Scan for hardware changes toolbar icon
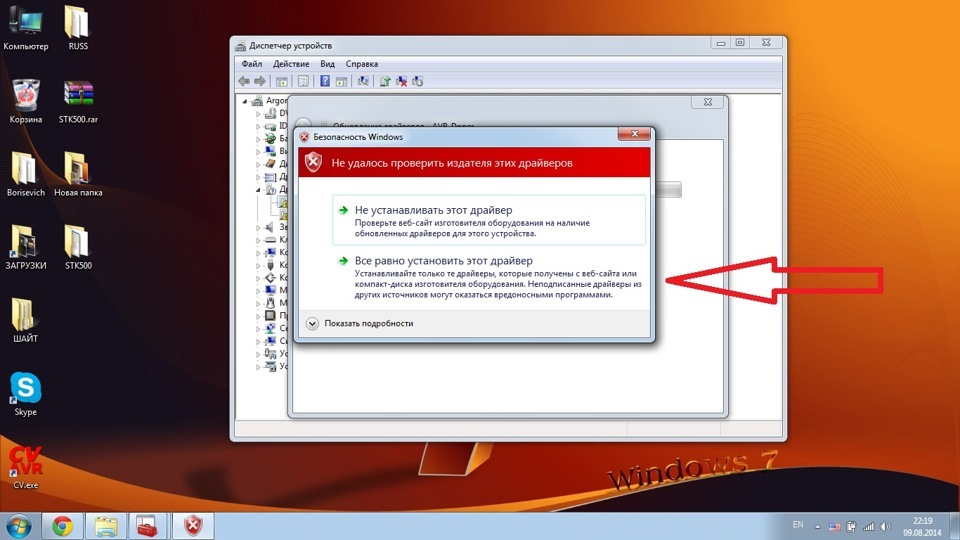 pos(363,81)
